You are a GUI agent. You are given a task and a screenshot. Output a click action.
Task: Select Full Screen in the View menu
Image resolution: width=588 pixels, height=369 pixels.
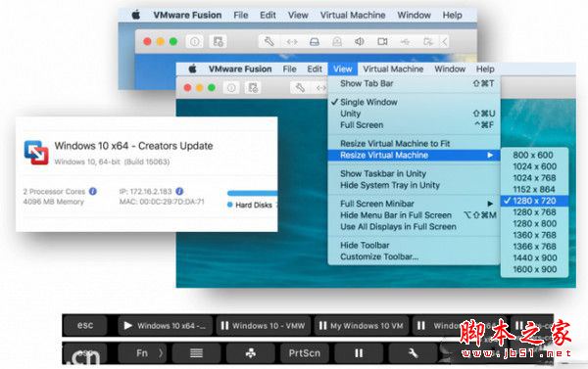(414, 124)
